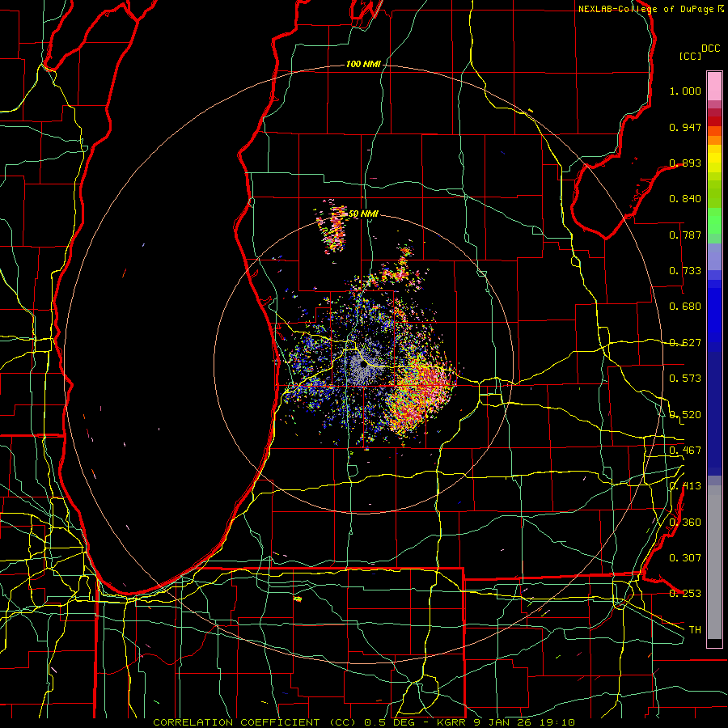728x728 pixels.
Task: Click the 0.520 scale value
Action: (x=685, y=415)
